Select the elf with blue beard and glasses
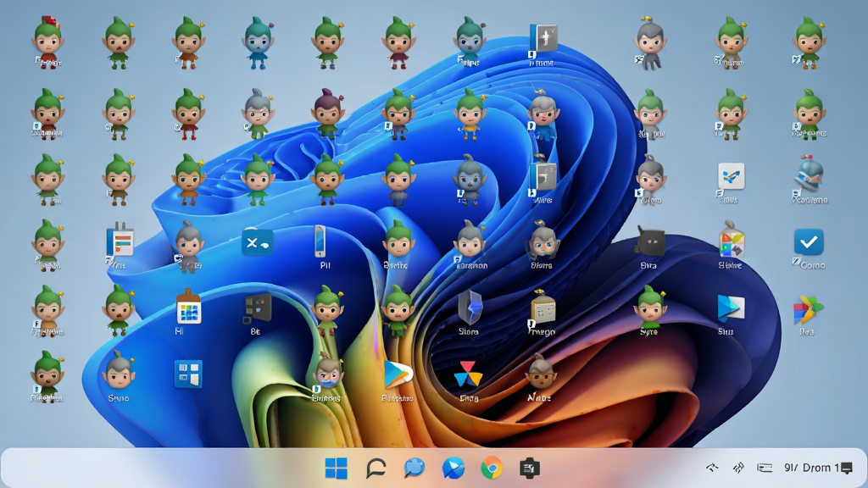The height and width of the screenshot is (488, 868). 326,373
